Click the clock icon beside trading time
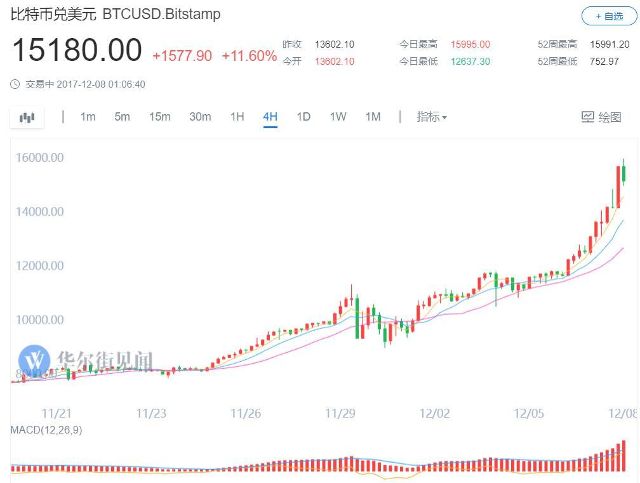The image size is (640, 483). click(15, 85)
